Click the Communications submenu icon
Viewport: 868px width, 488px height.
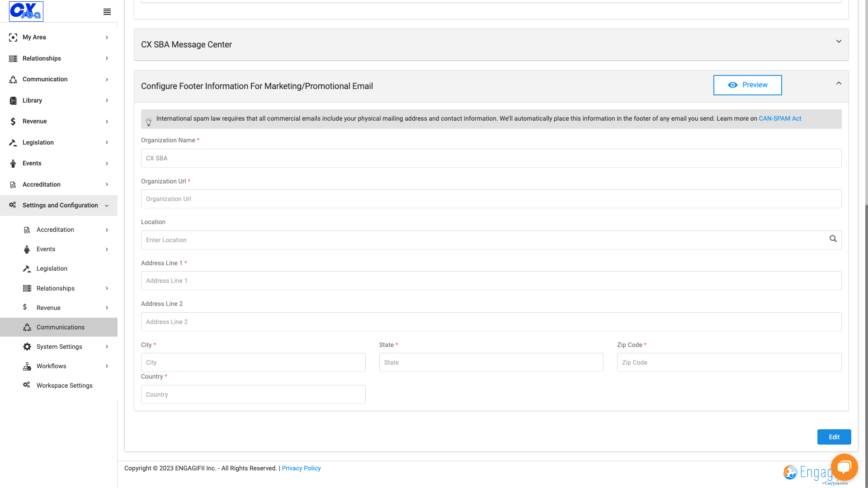[27, 327]
